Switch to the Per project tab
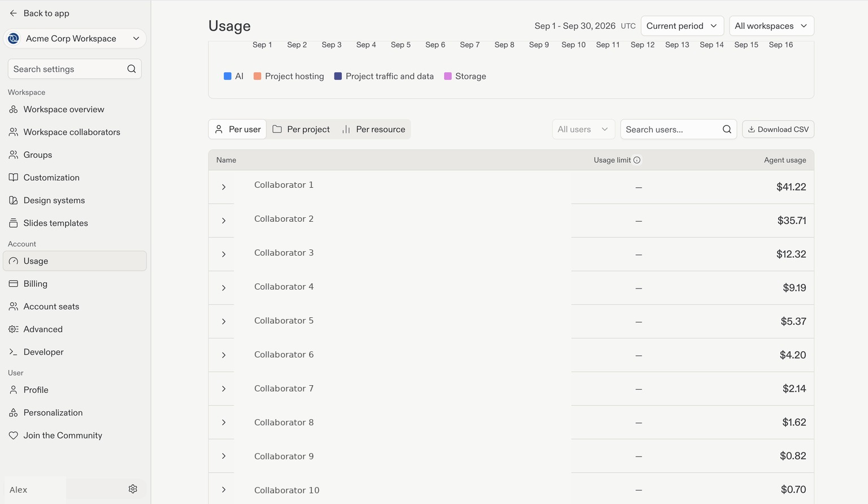 301,129
